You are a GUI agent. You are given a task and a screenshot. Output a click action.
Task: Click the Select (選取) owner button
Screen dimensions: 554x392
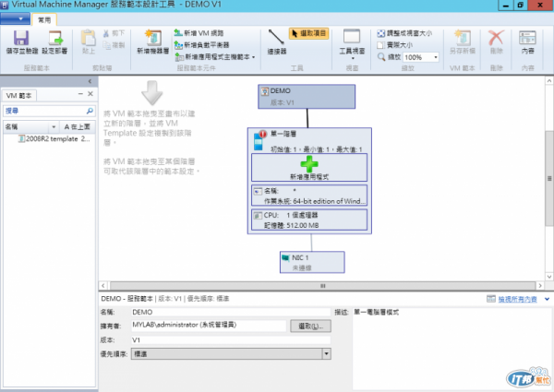(x=310, y=326)
